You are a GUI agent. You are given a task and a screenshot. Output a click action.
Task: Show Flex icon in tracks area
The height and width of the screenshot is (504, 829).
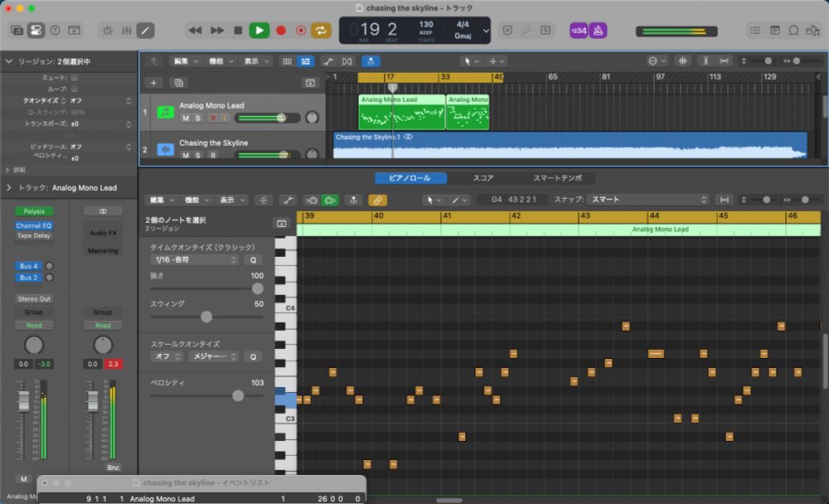coord(347,61)
